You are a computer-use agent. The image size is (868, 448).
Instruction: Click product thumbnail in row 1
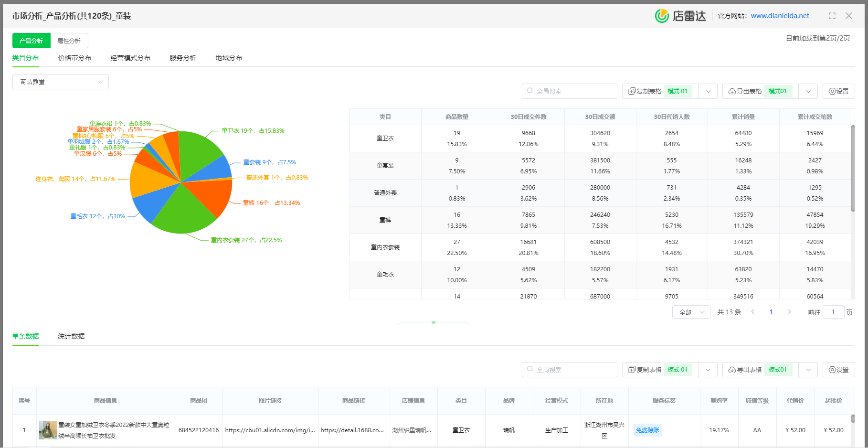pyautogui.click(x=48, y=430)
